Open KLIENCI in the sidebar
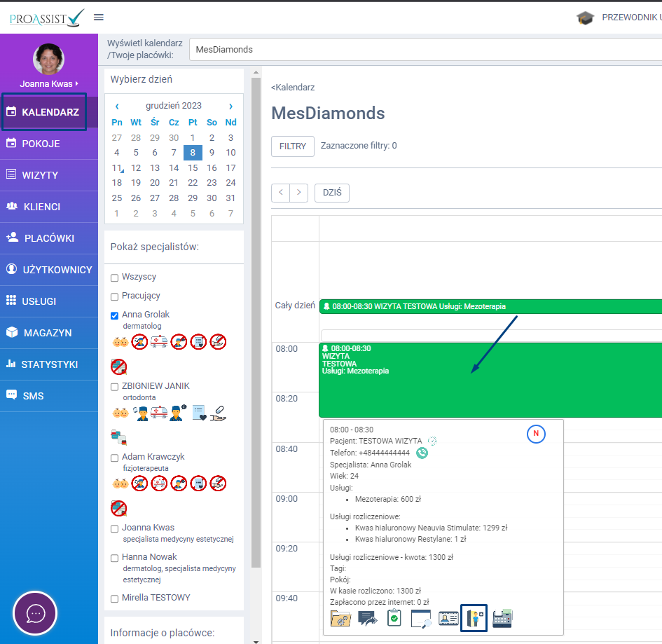Screen dimensions: 662x644 point(42,207)
